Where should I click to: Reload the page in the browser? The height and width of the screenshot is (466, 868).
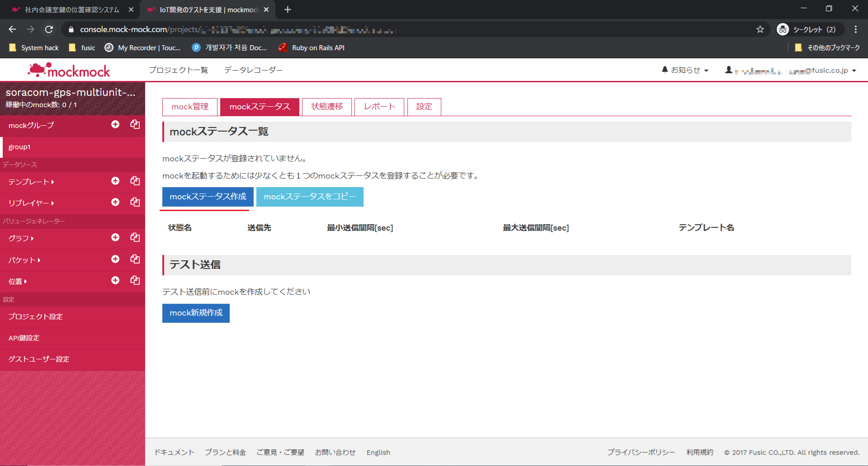click(49, 29)
